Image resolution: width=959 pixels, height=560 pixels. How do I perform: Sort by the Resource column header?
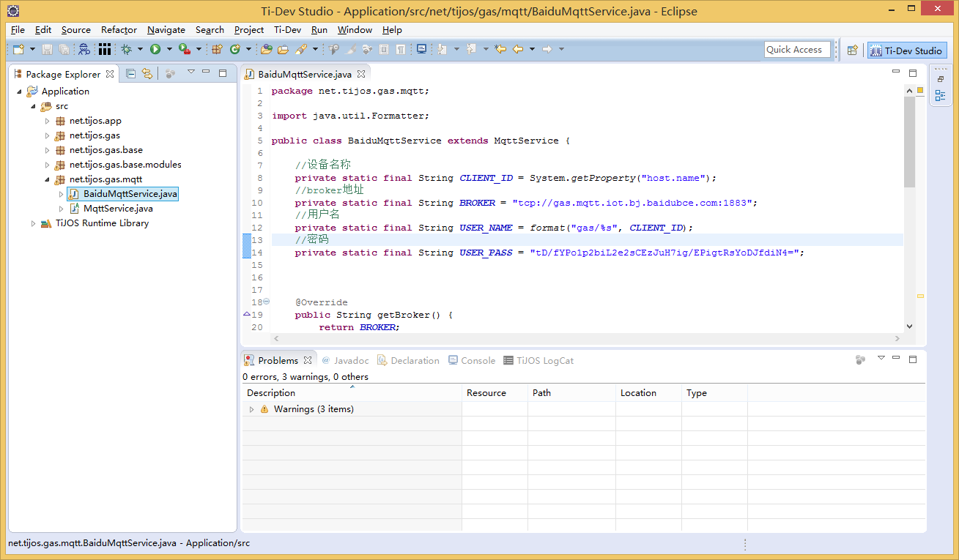coord(495,393)
